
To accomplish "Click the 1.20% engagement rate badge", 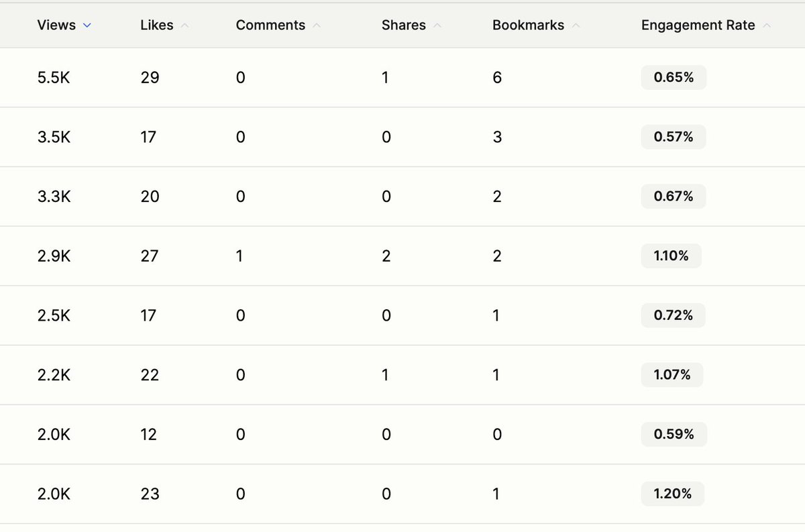I will [673, 494].
